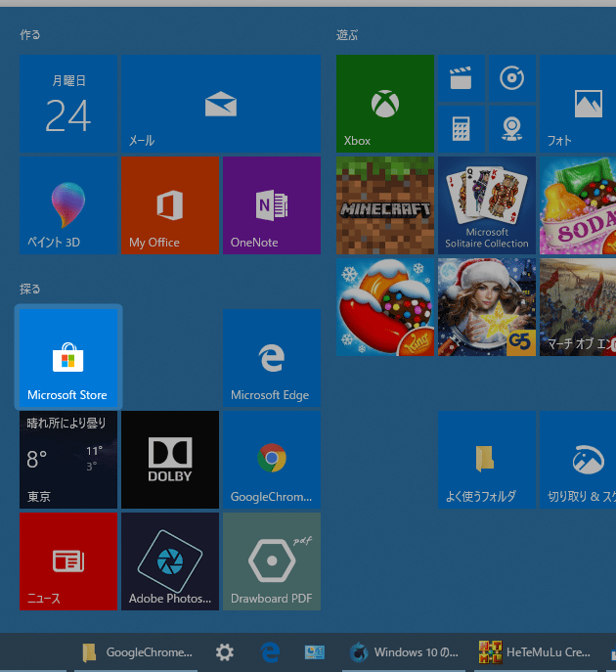Open the weather tile for 東京
Viewport: 616px width, 672px height.
[x=68, y=460]
